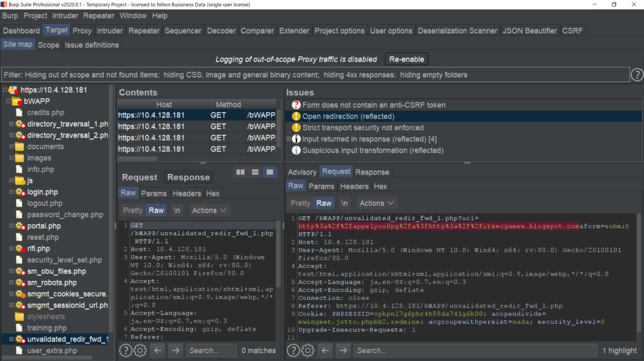The image size is (644, 361).
Task: Click Input returned in response info icon
Action: (x=296, y=139)
